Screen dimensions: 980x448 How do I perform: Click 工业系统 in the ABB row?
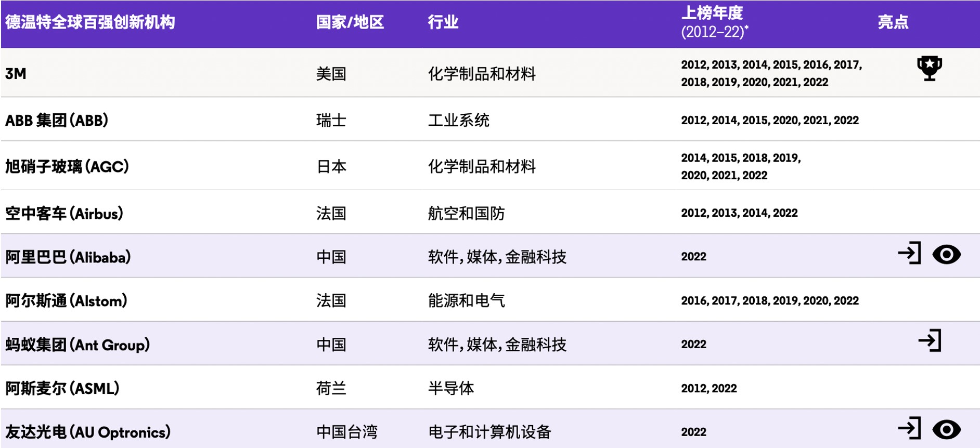tap(459, 121)
